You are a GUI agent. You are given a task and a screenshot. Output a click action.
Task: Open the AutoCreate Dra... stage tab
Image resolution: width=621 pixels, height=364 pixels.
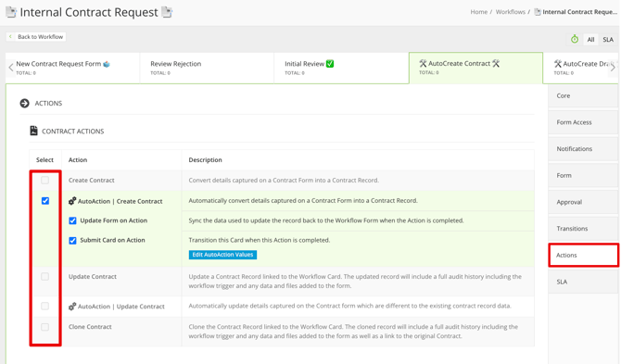(580, 68)
